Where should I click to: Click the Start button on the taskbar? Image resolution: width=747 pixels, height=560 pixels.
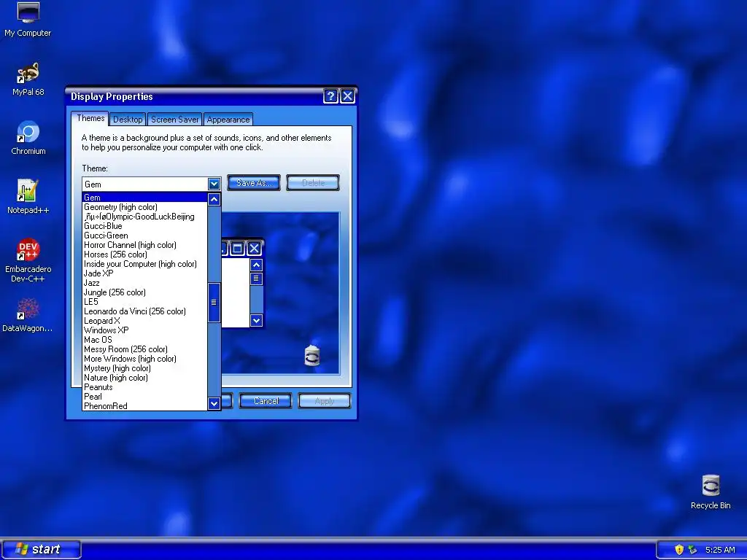pyautogui.click(x=41, y=549)
